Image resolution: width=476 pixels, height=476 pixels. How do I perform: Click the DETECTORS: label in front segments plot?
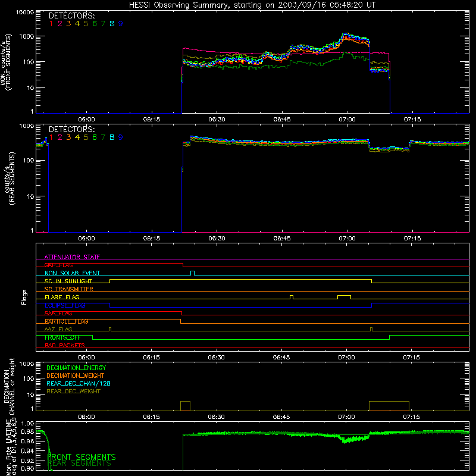(x=71, y=16)
